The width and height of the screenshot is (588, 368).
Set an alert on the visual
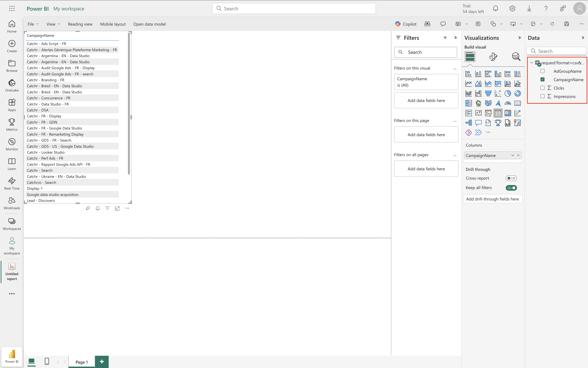pyautogui.click(x=98, y=208)
